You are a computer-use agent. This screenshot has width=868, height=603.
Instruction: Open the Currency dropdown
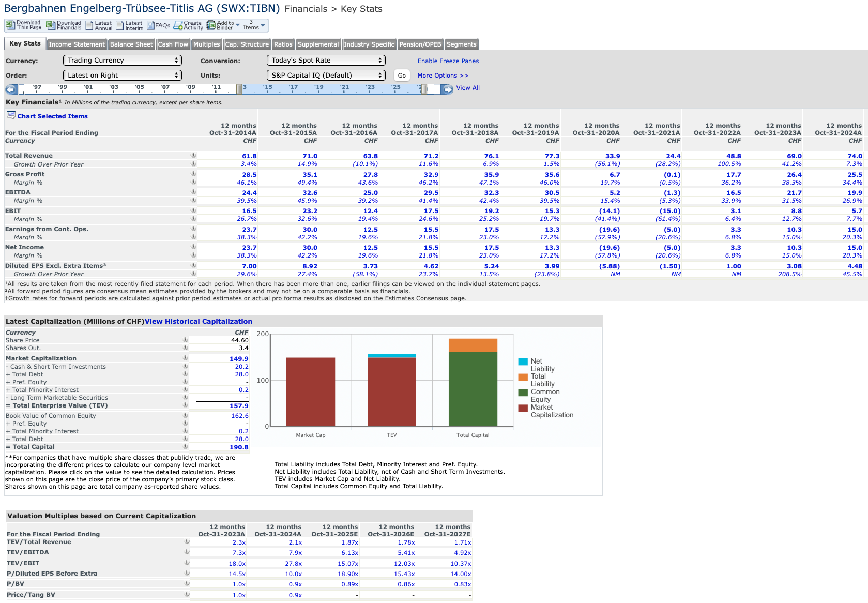coord(123,61)
